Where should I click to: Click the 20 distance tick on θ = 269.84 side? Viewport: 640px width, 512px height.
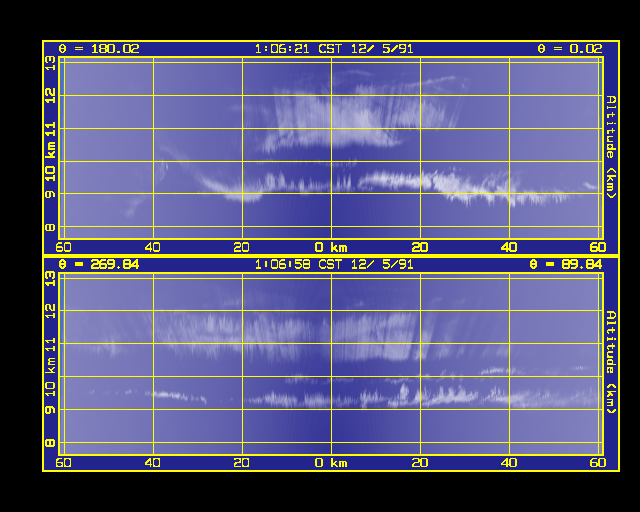pos(241,463)
